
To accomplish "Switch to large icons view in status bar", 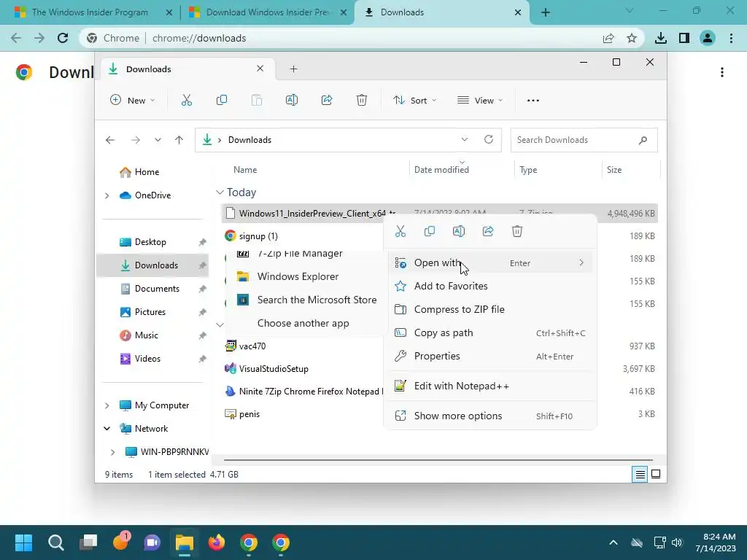I will point(656,474).
